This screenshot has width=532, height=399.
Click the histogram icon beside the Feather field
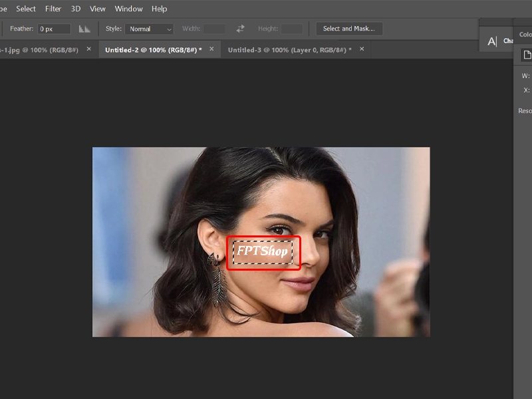point(84,29)
